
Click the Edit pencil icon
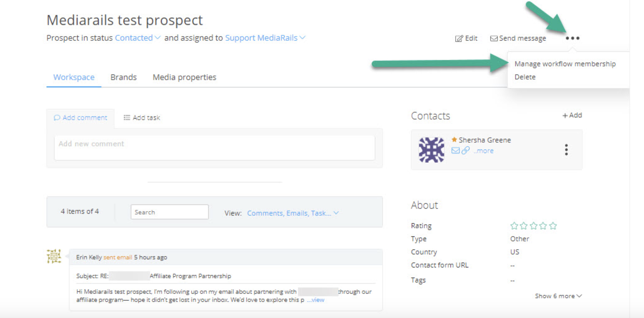point(459,38)
